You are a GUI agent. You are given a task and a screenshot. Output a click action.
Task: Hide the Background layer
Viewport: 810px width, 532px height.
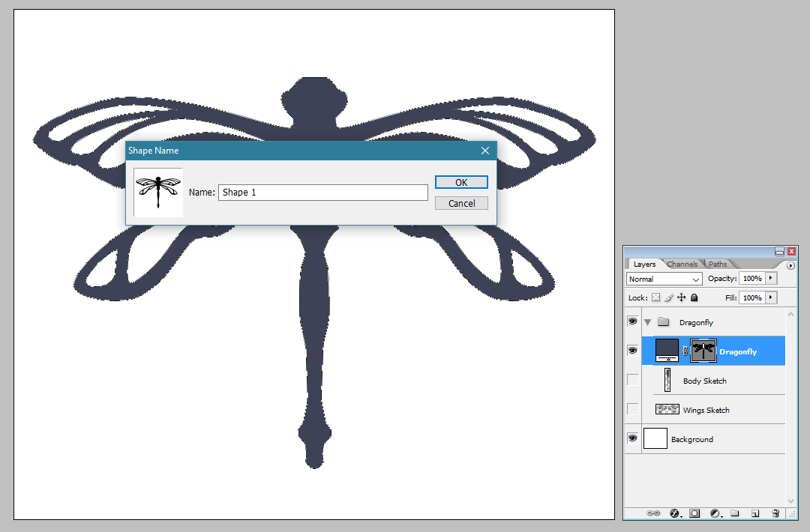coord(632,438)
